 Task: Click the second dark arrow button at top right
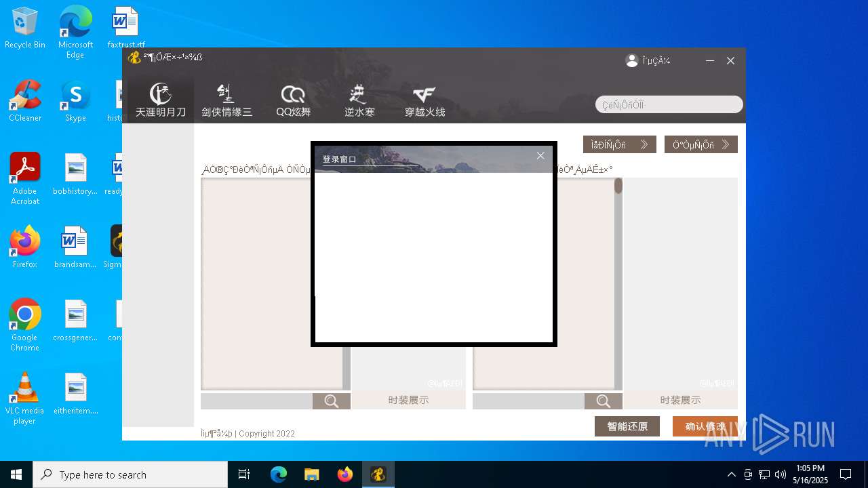click(701, 144)
